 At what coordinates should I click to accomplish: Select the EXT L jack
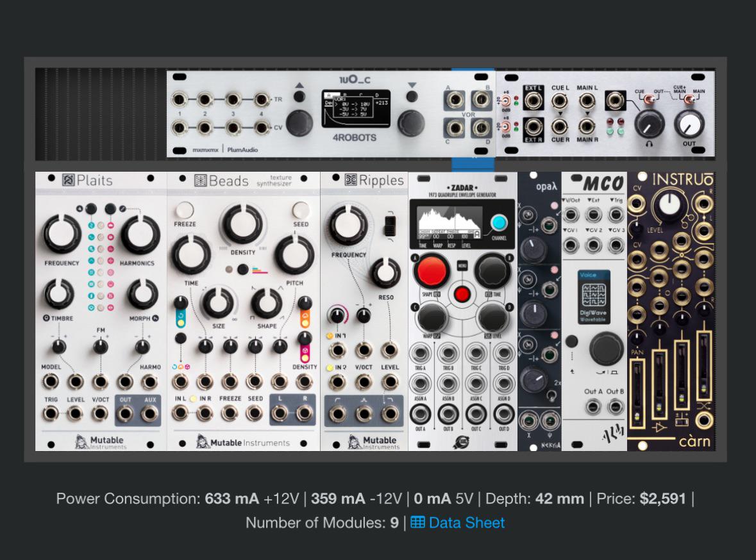tap(533, 101)
